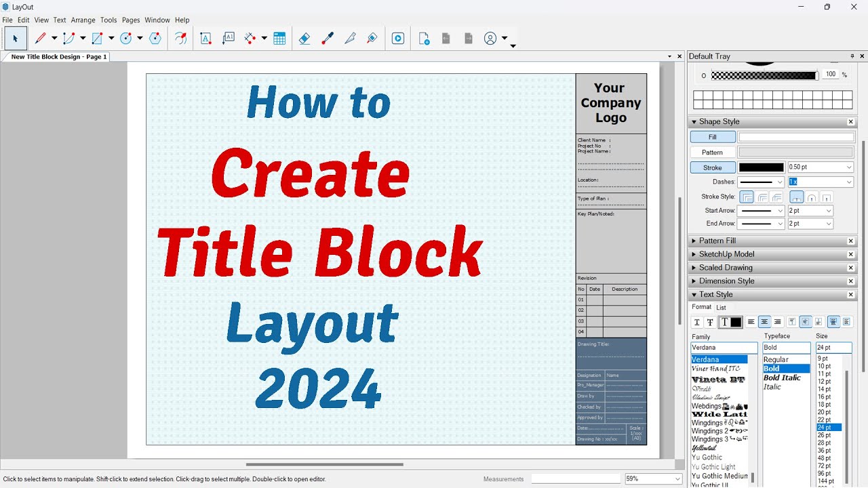Toggle the Stroke button in Shape Style
The width and height of the screenshot is (868, 488).
coord(713,167)
